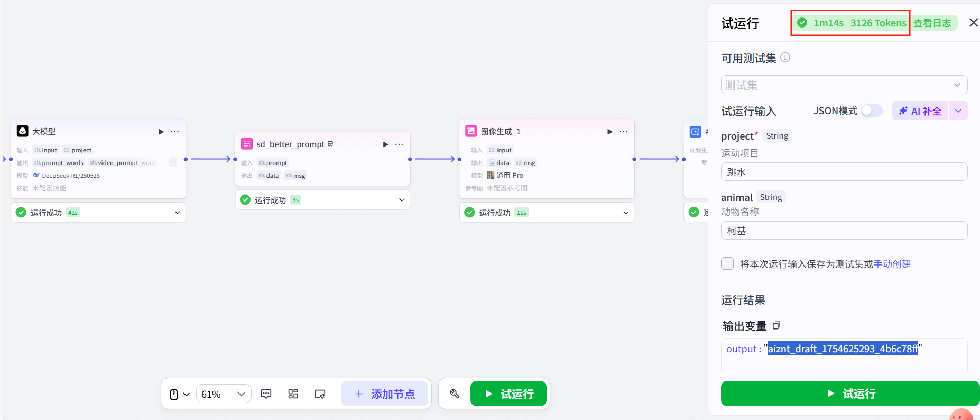The width and height of the screenshot is (980, 420).
Task: Show more outputs of 大模型 node
Action: click(173, 162)
